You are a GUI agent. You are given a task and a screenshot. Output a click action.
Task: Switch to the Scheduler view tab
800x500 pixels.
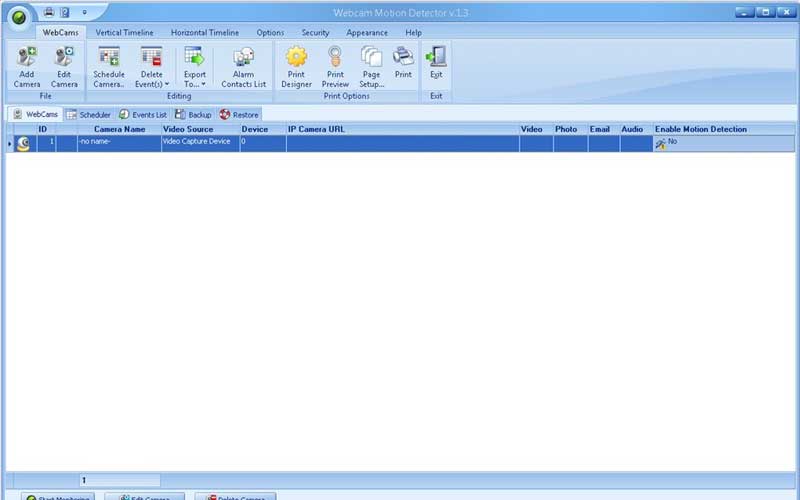89,115
